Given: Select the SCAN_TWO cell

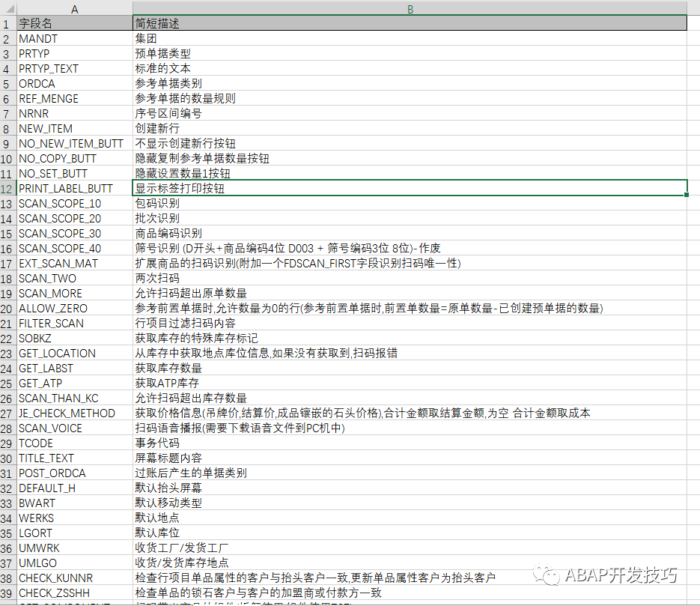Looking at the screenshot, I should click(x=75, y=278).
